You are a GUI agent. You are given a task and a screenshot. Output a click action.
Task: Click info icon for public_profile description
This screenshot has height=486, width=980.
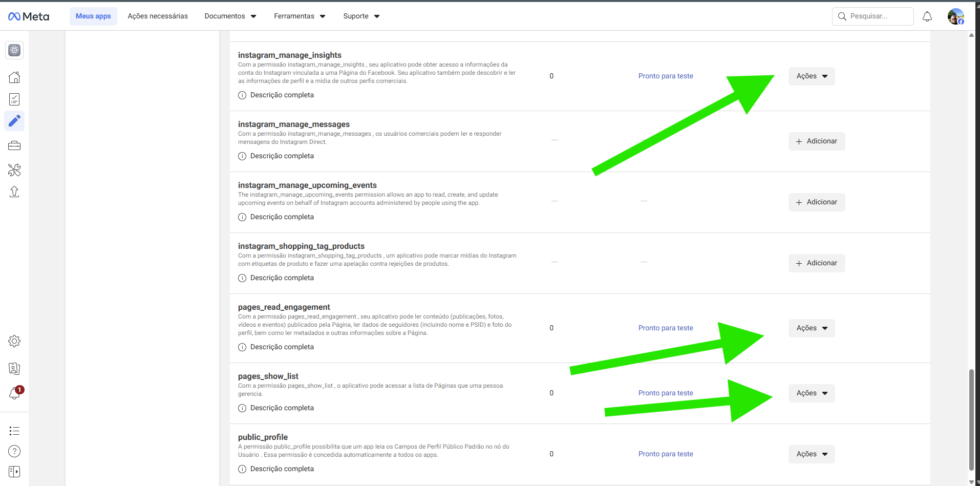[242, 469]
